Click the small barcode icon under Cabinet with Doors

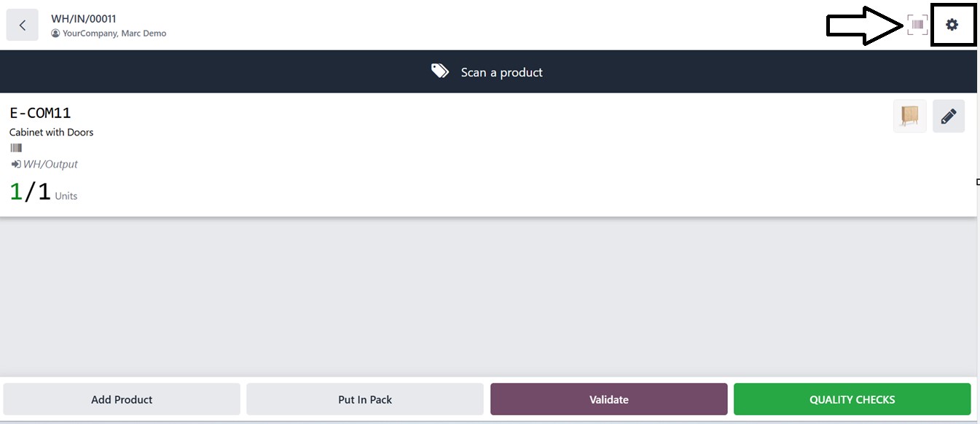[16, 148]
